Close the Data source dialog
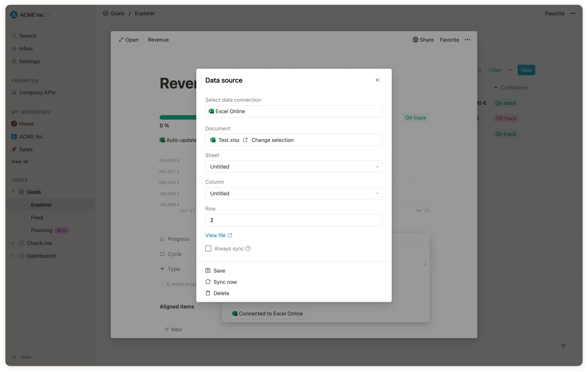Viewport: 588px width, 372px height. coord(377,80)
